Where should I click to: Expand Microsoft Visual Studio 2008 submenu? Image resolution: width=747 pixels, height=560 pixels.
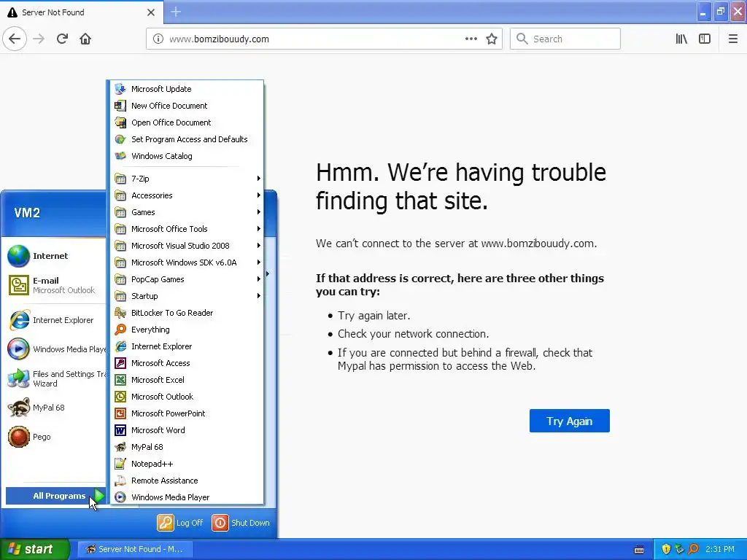187,246
